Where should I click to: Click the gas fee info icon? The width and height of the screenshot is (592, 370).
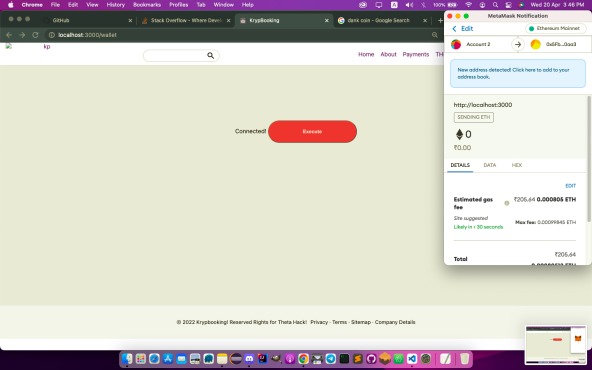tap(507, 203)
